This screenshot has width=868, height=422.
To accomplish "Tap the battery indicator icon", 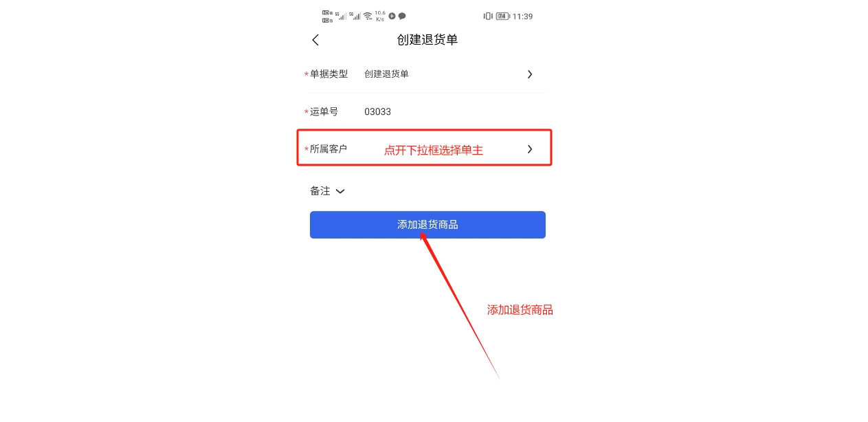I will click(502, 16).
